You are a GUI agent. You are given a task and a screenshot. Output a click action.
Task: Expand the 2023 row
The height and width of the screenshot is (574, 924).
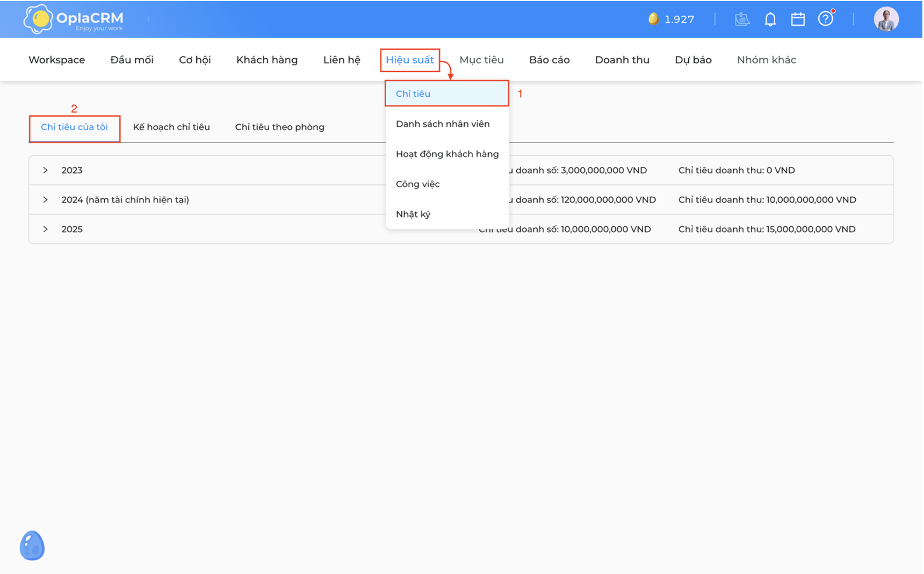pyautogui.click(x=45, y=170)
